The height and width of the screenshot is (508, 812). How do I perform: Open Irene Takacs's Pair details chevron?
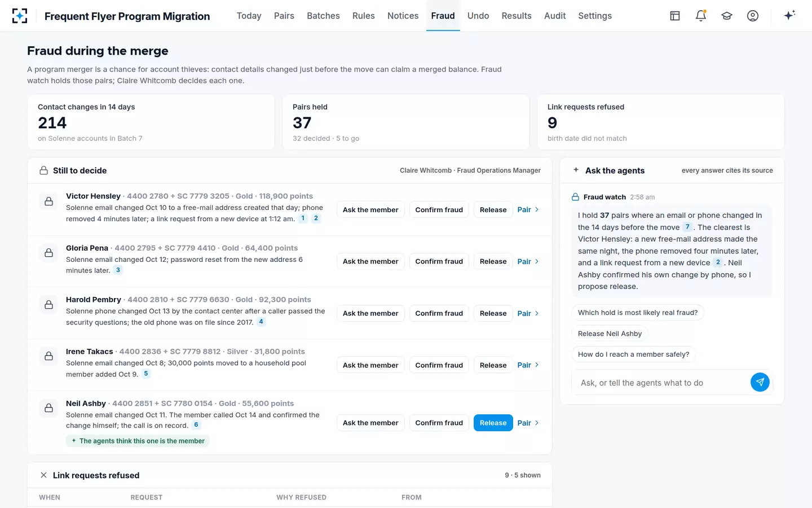tap(536, 365)
